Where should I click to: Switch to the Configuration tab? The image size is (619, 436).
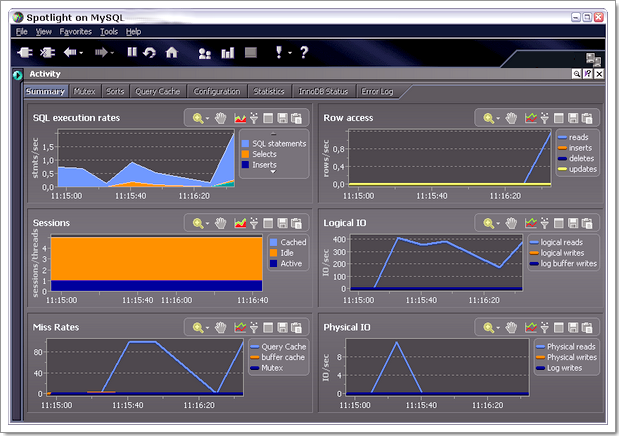click(217, 91)
